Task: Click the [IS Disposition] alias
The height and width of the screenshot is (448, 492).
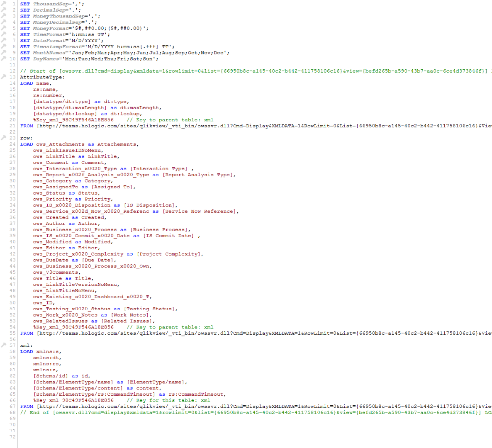Action: click(x=149, y=205)
